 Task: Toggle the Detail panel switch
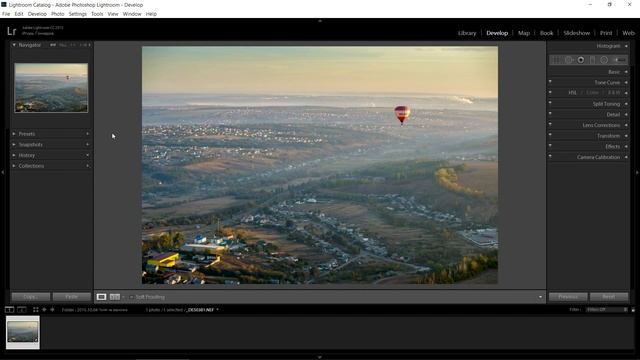pos(550,113)
